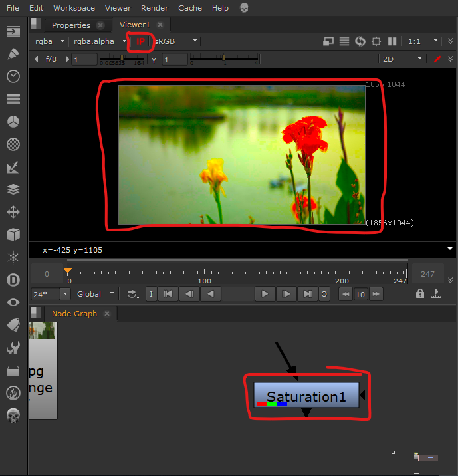Toggle the timeline lock icon
Image resolution: width=458 pixels, height=476 pixels.
[x=419, y=293]
